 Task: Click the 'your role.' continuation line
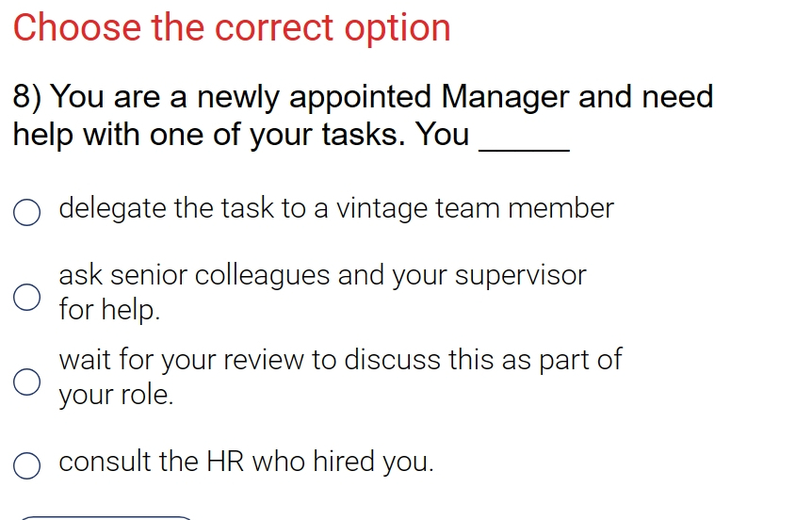tap(116, 395)
